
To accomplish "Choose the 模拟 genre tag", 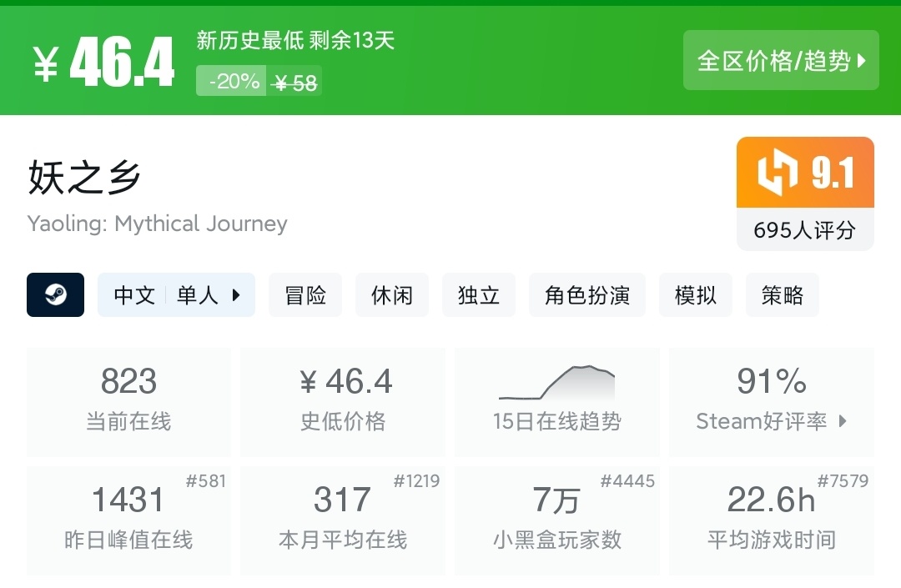I will (x=696, y=294).
